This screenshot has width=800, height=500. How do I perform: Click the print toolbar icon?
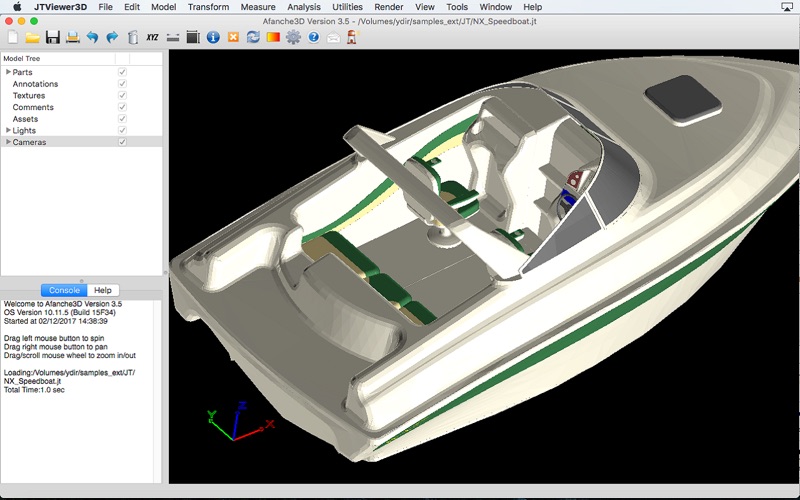coord(72,37)
